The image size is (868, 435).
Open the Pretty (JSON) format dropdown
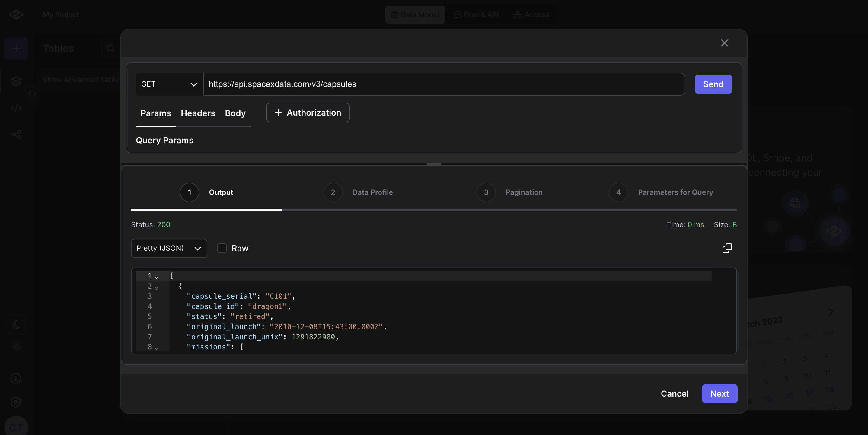[169, 248]
